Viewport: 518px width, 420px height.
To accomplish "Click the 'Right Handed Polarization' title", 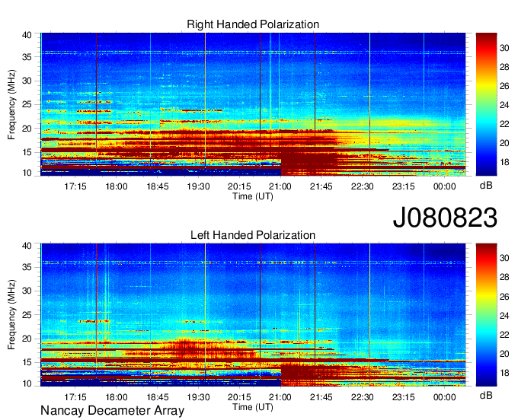I will tap(253, 24).
